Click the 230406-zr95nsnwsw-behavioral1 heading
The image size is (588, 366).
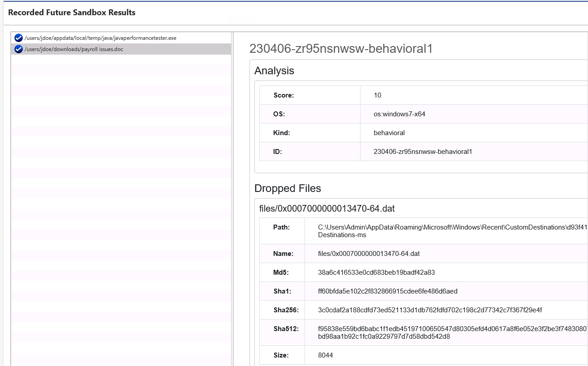(x=341, y=49)
